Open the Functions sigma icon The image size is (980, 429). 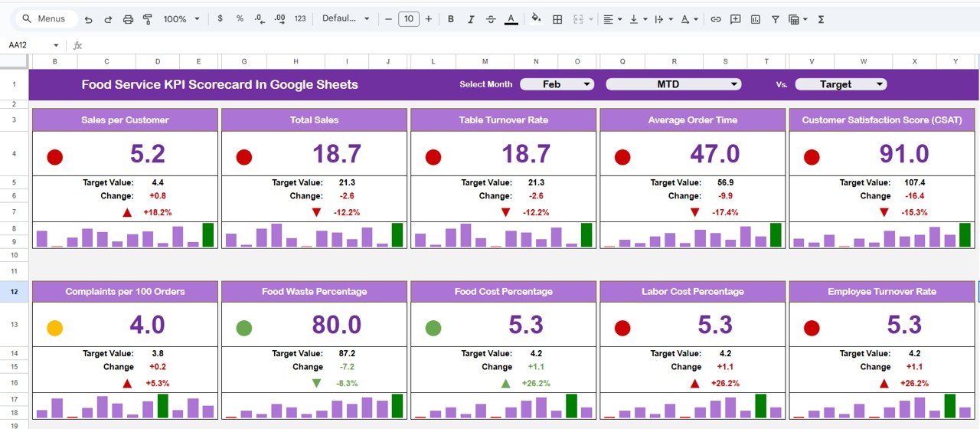pyautogui.click(x=822, y=19)
